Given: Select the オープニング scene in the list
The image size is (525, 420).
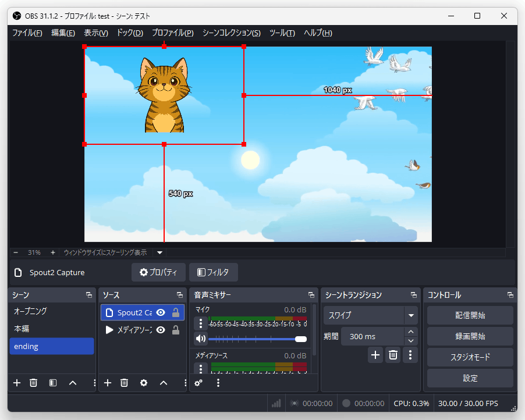Looking at the screenshot, I should point(30,311).
